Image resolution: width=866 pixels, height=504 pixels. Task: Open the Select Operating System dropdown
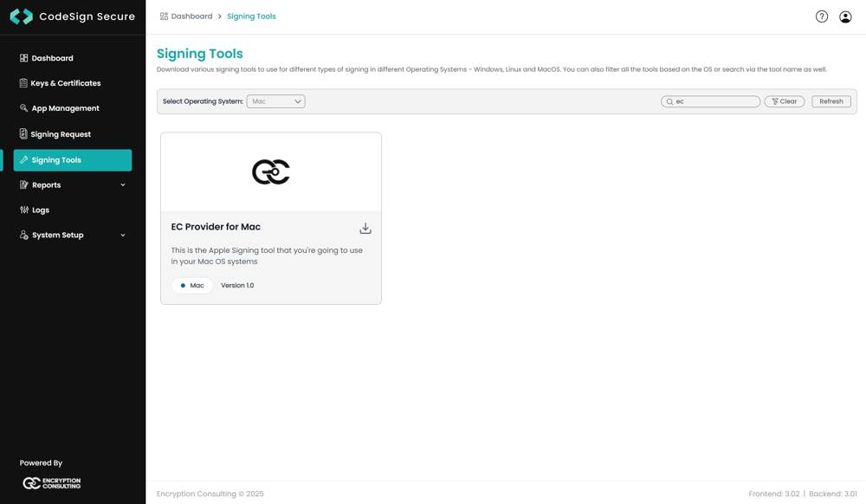[275, 101]
